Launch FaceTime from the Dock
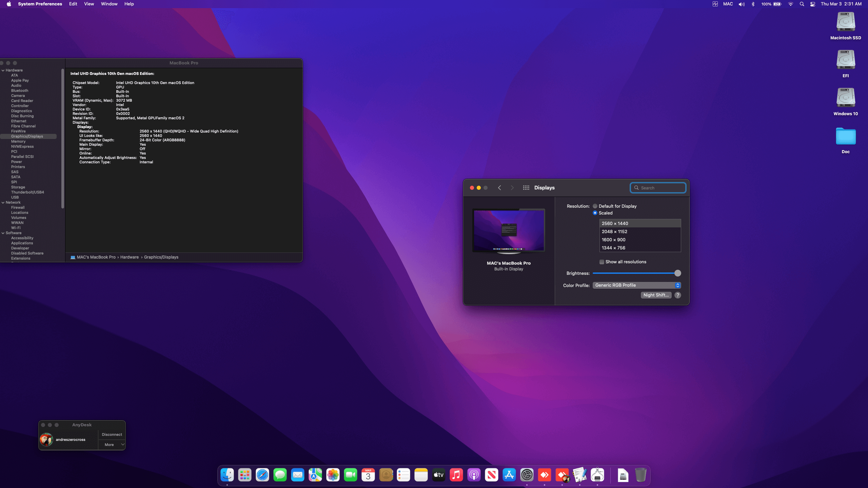 (351, 475)
